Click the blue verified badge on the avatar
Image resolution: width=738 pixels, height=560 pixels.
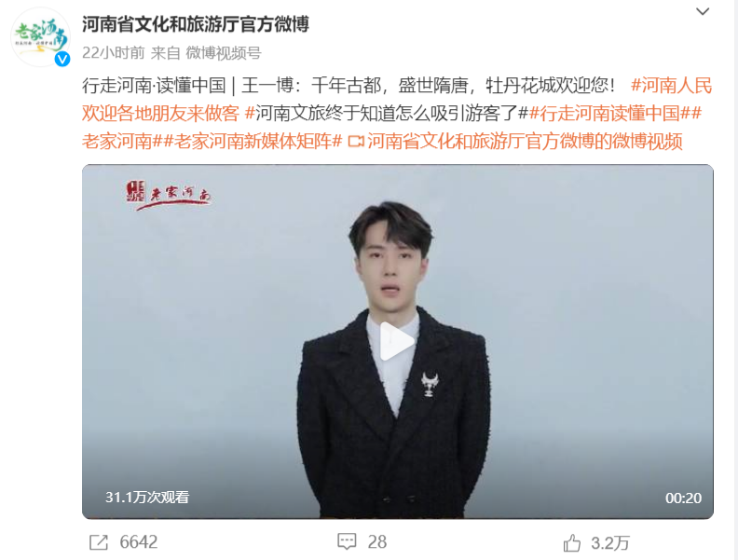click(62, 60)
